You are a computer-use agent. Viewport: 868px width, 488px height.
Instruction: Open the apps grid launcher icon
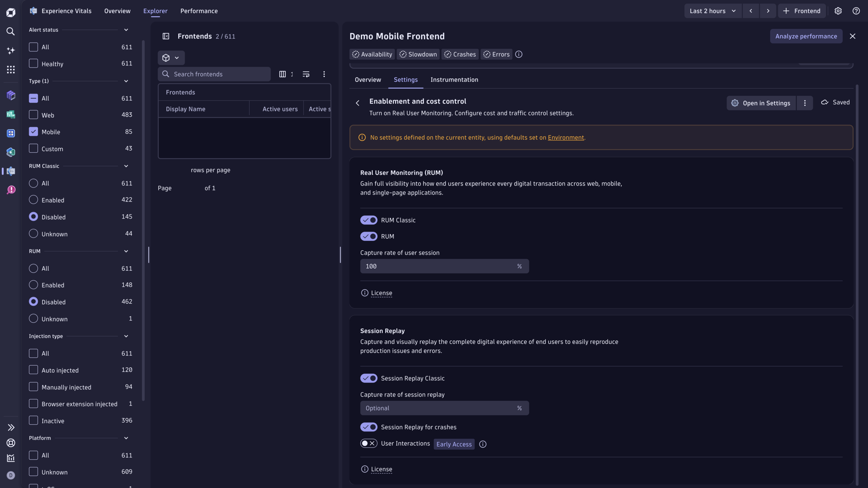coord(11,69)
